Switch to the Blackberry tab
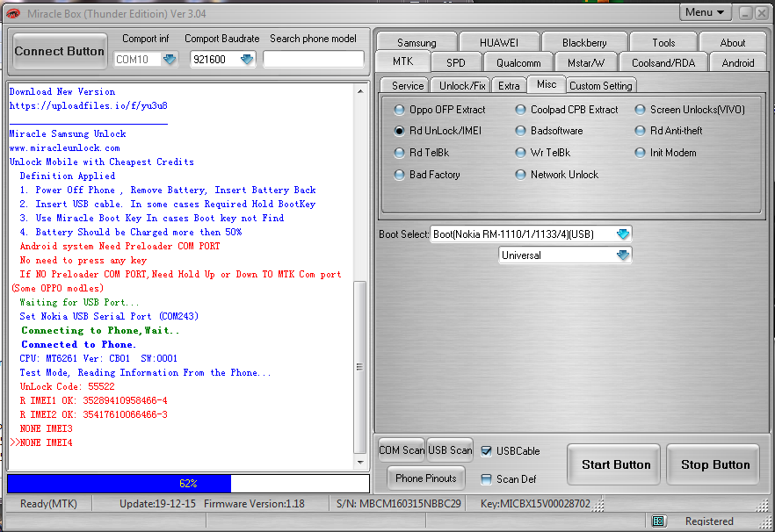This screenshot has width=775, height=532. pos(584,42)
